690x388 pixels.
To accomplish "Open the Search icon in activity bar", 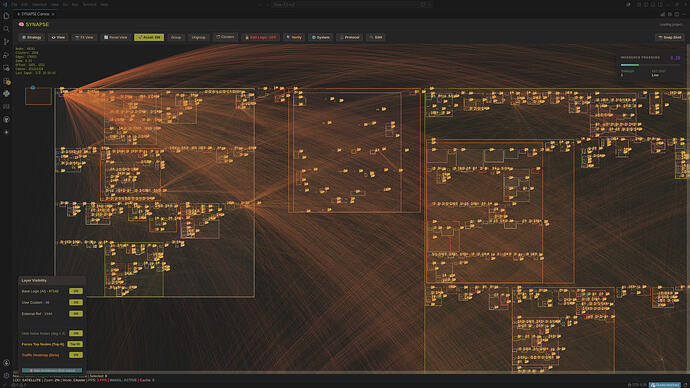I will click(6, 29).
